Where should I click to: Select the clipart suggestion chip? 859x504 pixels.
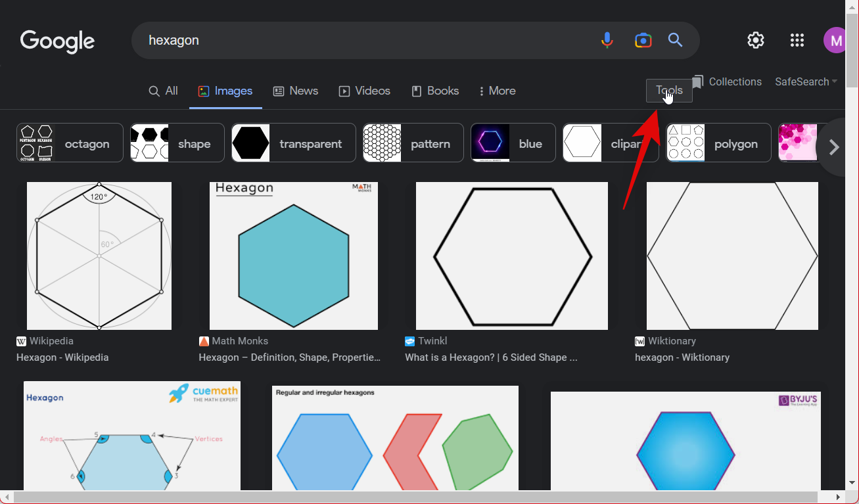[611, 143]
